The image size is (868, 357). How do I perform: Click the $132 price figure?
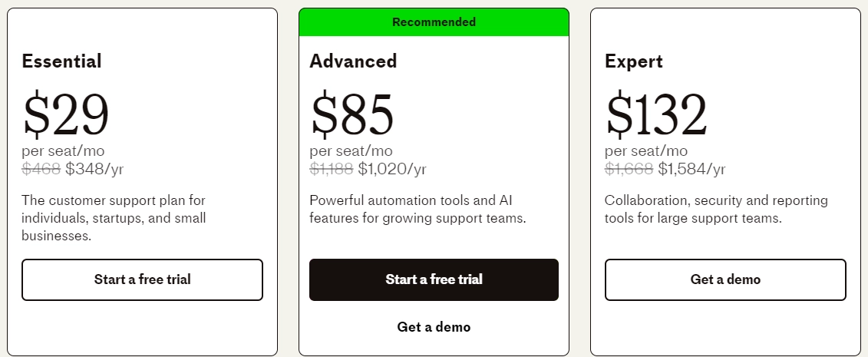[x=656, y=114]
